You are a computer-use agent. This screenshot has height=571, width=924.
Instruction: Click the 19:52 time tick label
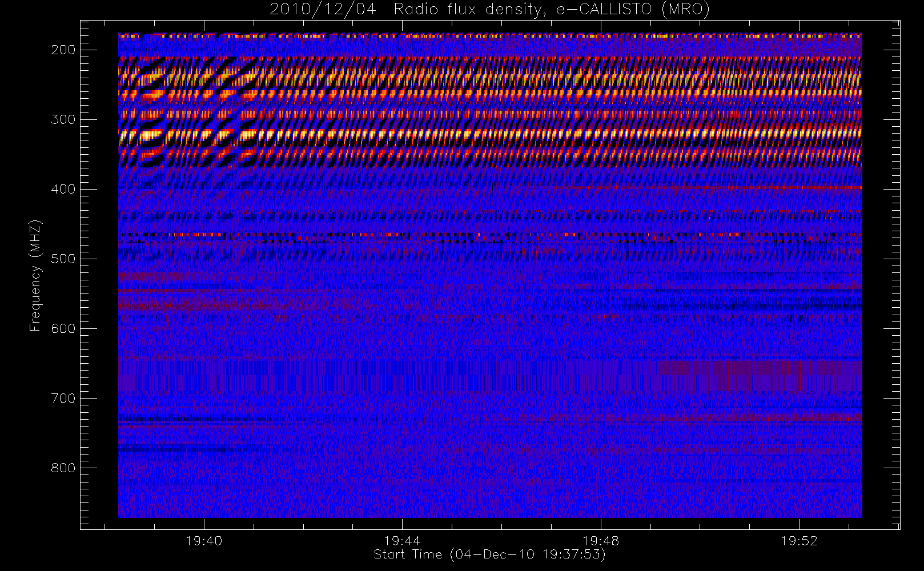[799, 541]
